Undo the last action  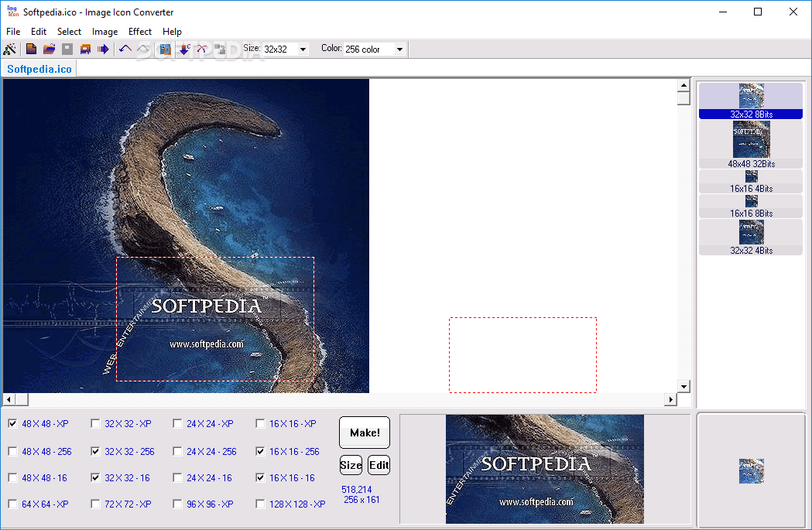[x=125, y=50]
